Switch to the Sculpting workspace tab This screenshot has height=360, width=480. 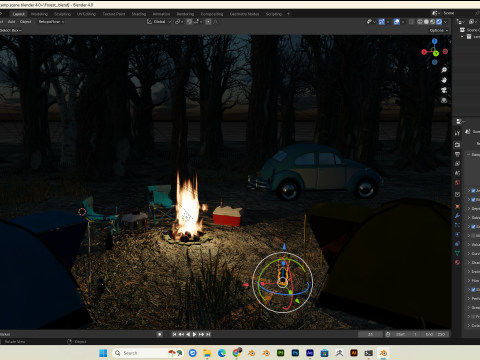point(62,14)
